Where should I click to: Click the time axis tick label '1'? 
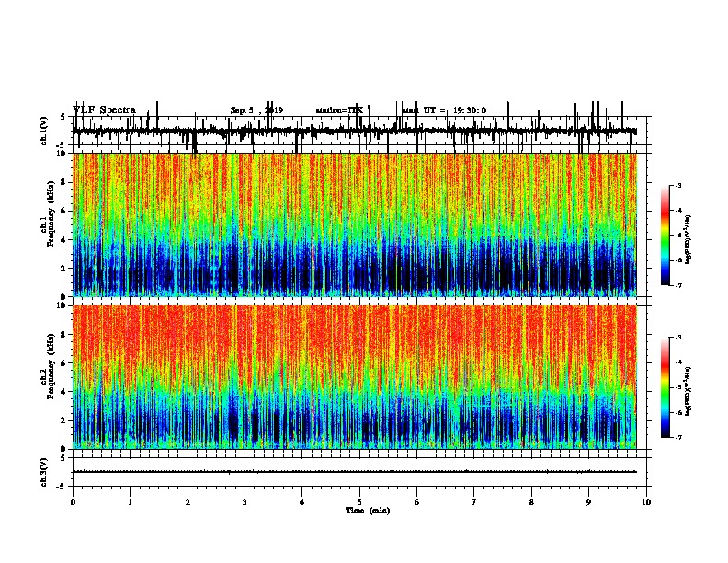pos(130,502)
